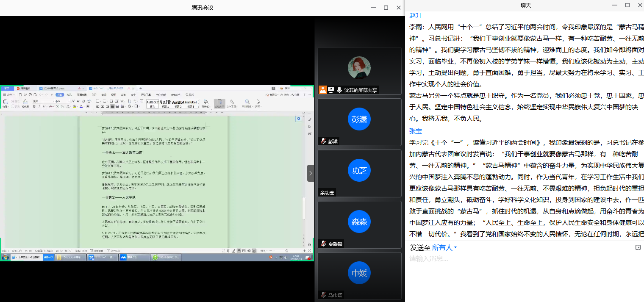Click 沈菲's active microphone icon
Viewport: 644px width, 302px height.
[339, 90]
